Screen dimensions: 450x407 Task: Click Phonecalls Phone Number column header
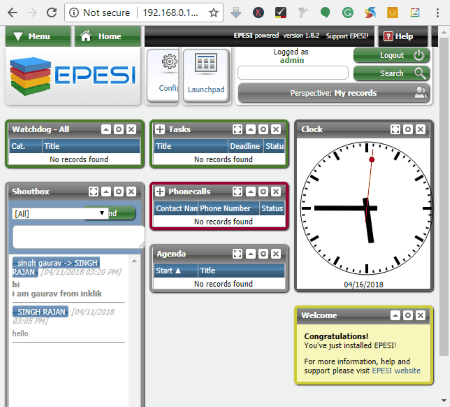[x=229, y=208]
